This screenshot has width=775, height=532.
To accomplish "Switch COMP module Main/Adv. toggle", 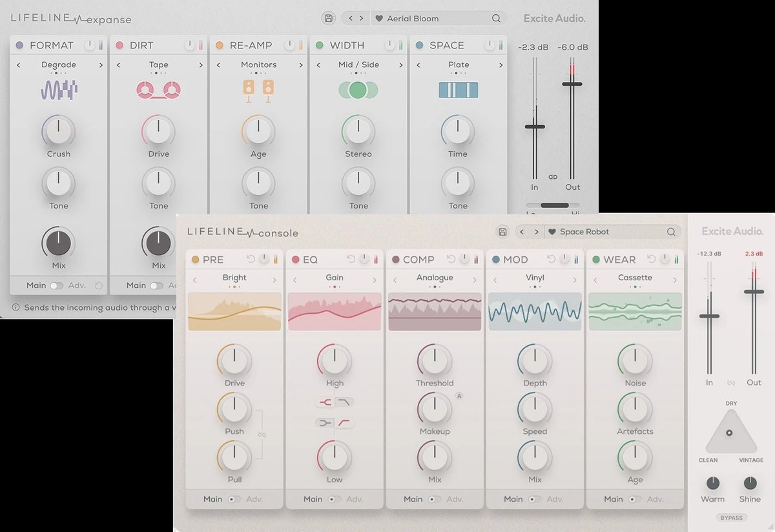I will 435,499.
